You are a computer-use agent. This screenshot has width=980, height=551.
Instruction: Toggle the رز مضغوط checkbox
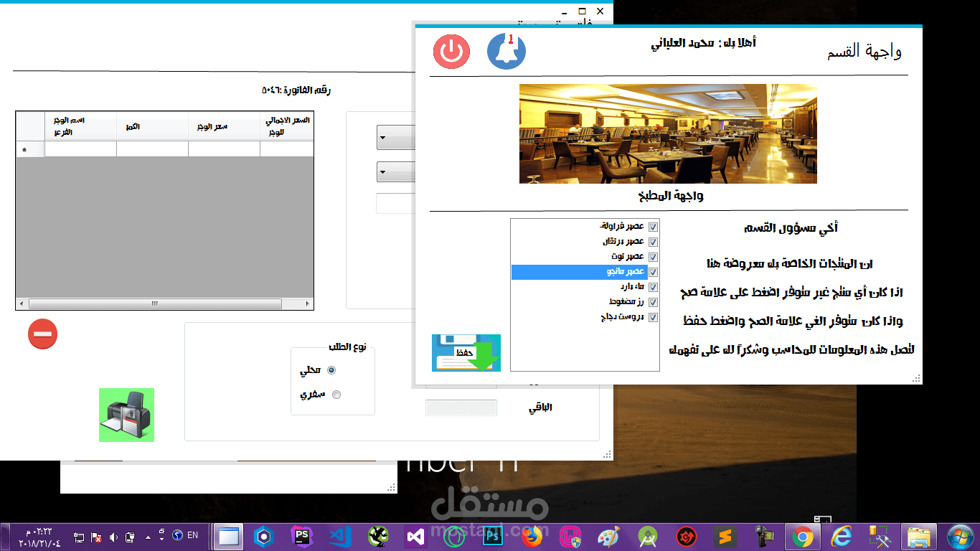(x=653, y=302)
